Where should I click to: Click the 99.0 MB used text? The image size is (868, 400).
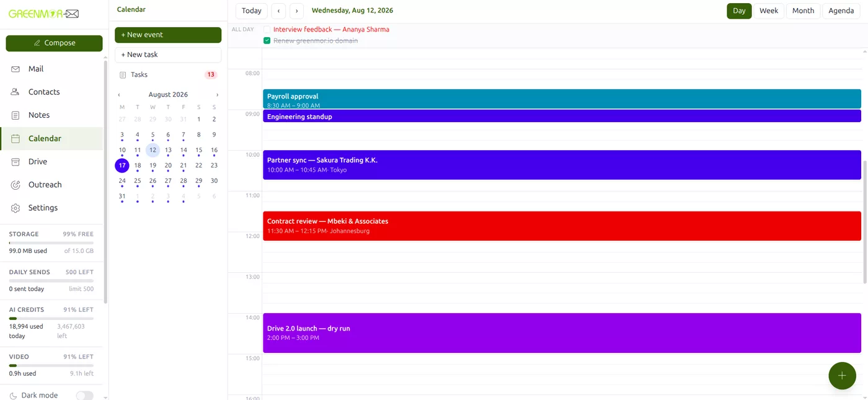click(28, 251)
